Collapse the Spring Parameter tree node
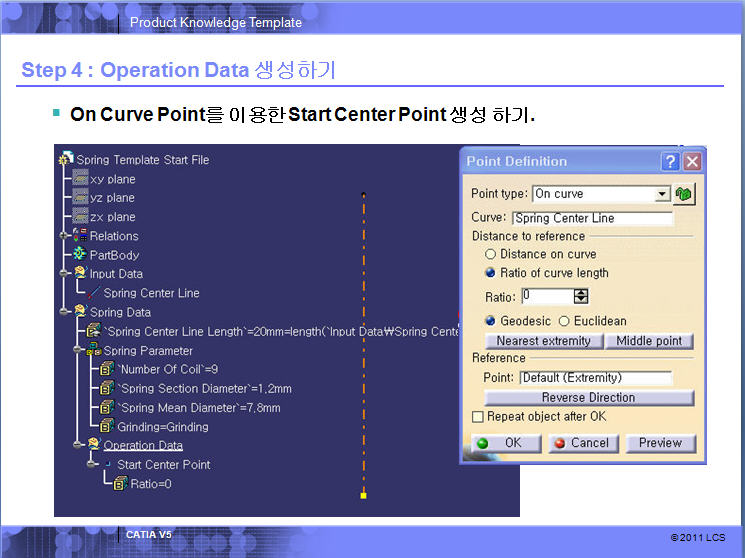The height and width of the screenshot is (558, 745). pos(77,350)
